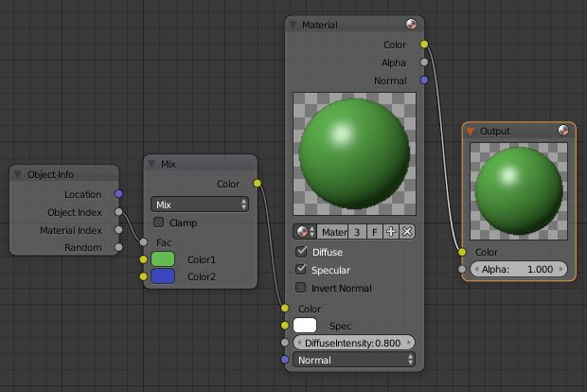This screenshot has height=392, width=587.
Task: Collapse the Mix node with its triangle
Action: click(151, 164)
